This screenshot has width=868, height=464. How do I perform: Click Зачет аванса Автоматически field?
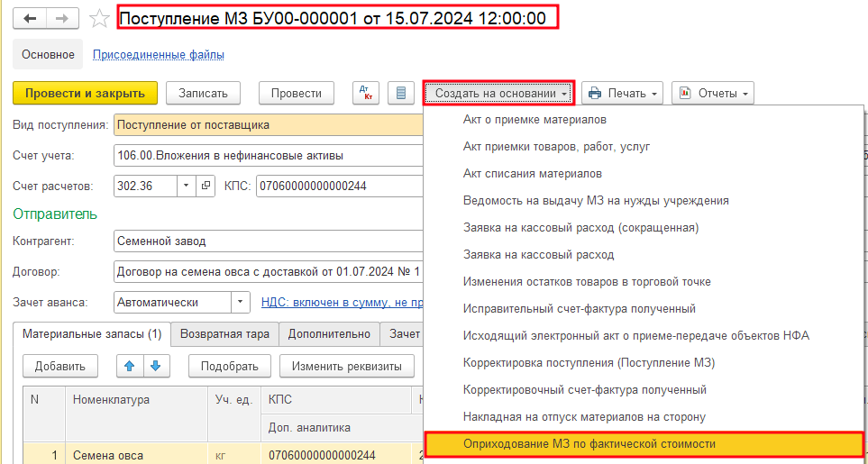(x=172, y=303)
